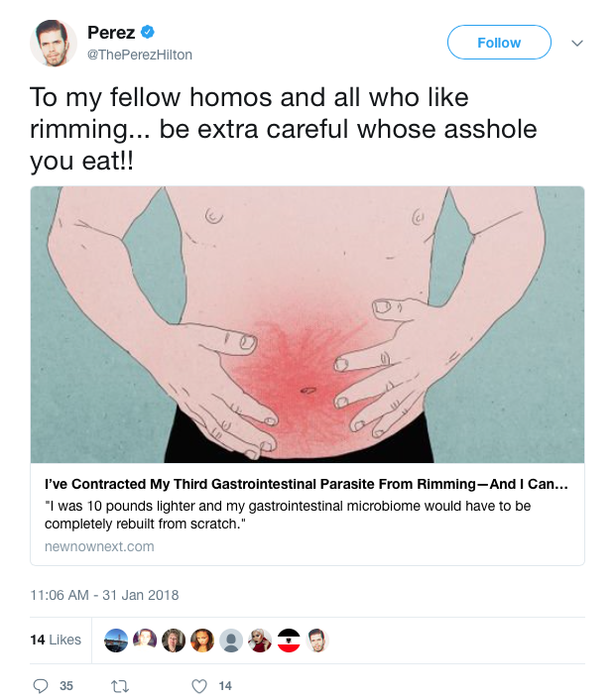The width and height of the screenshot is (616, 700).
Task: Click the @ThePerezHilton handle
Action: coord(140,55)
